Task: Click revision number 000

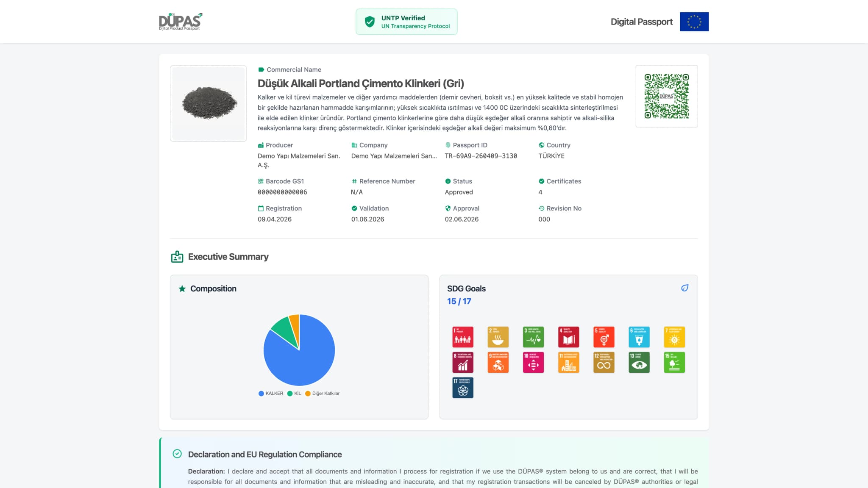Action: pyautogui.click(x=544, y=219)
